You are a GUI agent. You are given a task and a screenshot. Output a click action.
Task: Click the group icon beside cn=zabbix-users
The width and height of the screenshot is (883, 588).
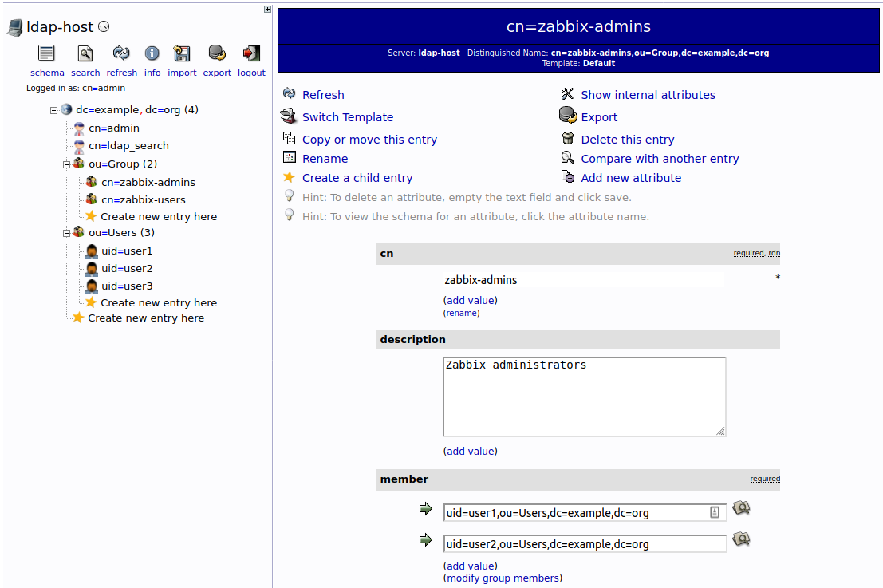91,199
